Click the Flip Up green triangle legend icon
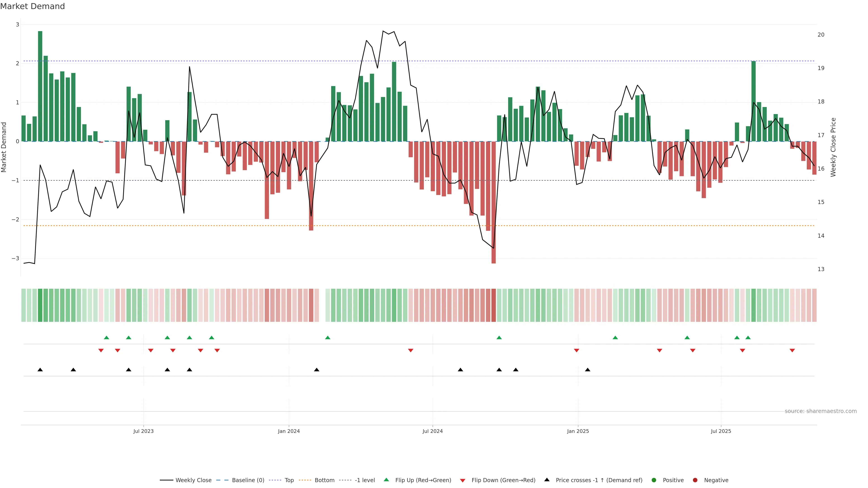The image size is (868, 488). pyautogui.click(x=386, y=480)
